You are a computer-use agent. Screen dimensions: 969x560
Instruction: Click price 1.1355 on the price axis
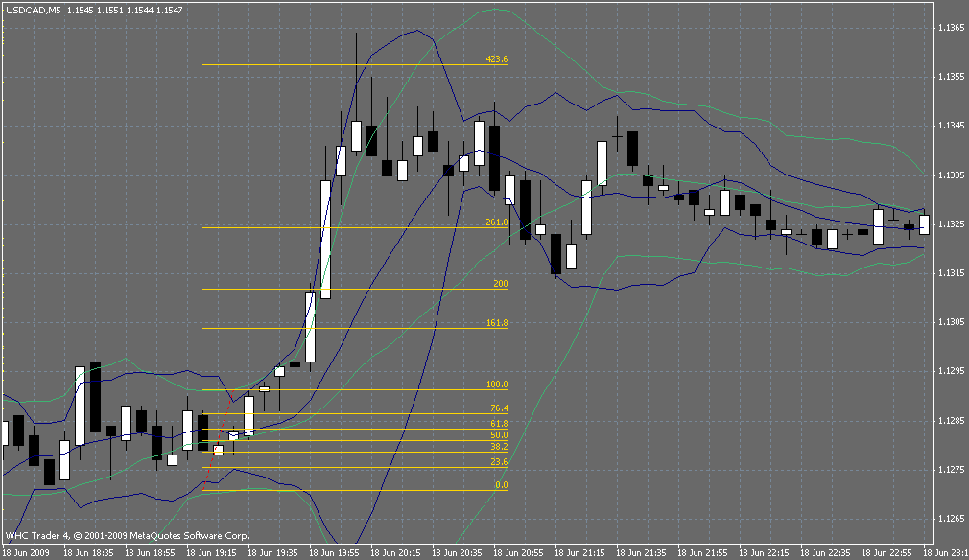(951, 77)
